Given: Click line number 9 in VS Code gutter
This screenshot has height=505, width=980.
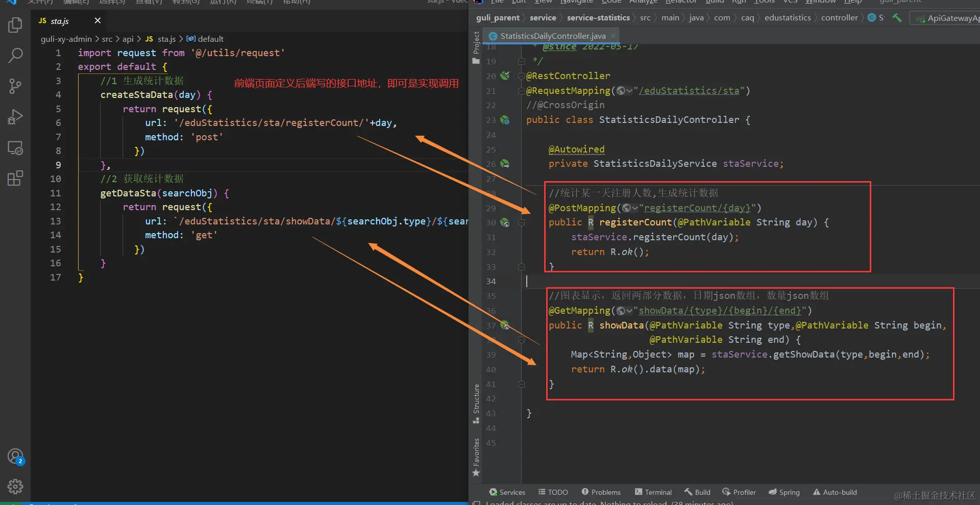Looking at the screenshot, I should 58,165.
